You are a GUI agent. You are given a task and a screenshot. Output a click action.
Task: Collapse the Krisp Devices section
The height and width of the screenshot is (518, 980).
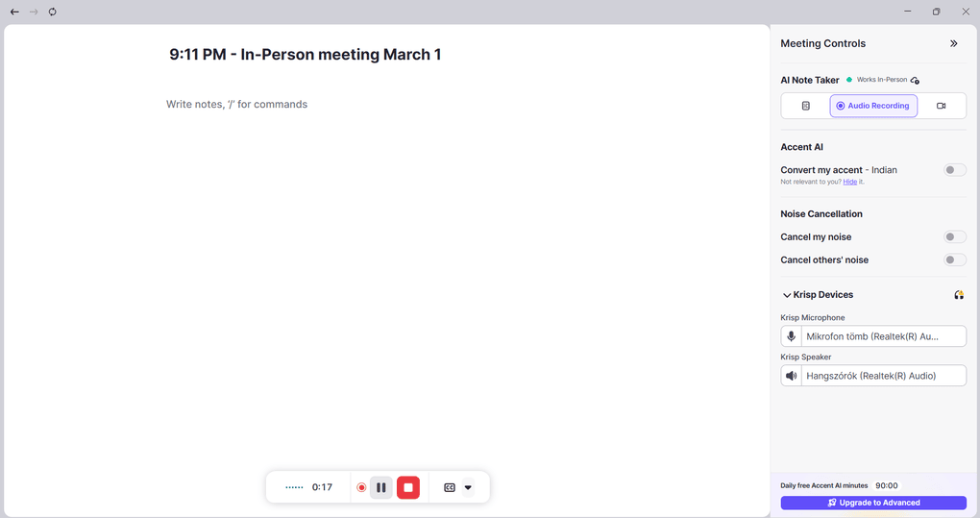[787, 295]
